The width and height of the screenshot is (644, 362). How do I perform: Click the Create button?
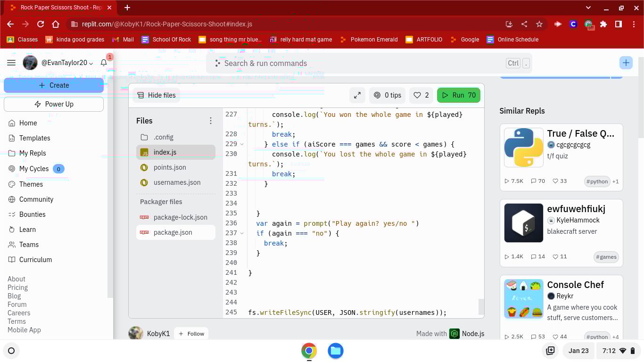54,85
